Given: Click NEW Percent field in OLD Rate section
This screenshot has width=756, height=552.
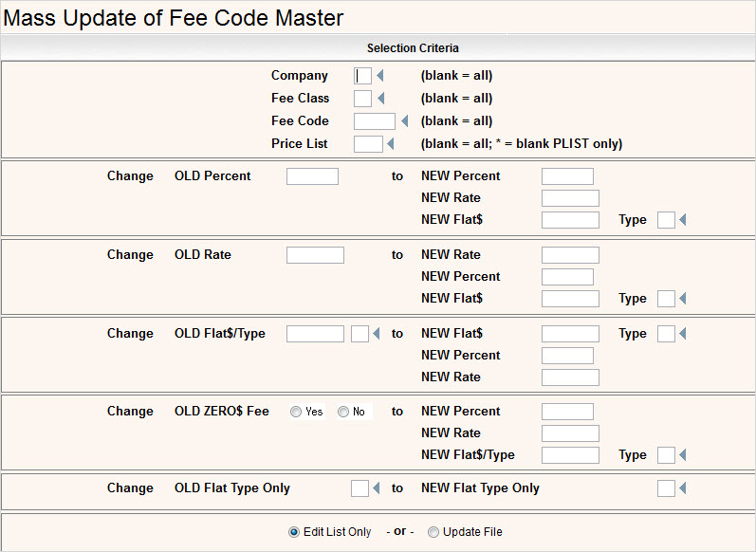Looking at the screenshot, I should 567,277.
